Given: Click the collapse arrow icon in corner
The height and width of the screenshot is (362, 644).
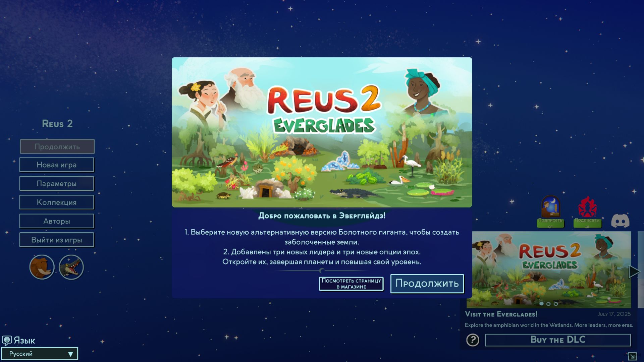Looking at the screenshot, I should point(632,356).
